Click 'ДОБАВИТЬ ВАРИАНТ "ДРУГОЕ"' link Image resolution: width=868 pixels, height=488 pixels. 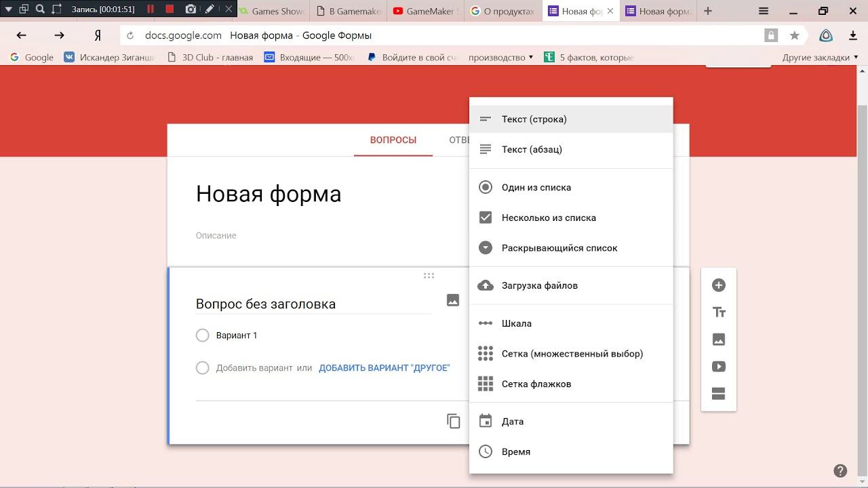coord(384,368)
